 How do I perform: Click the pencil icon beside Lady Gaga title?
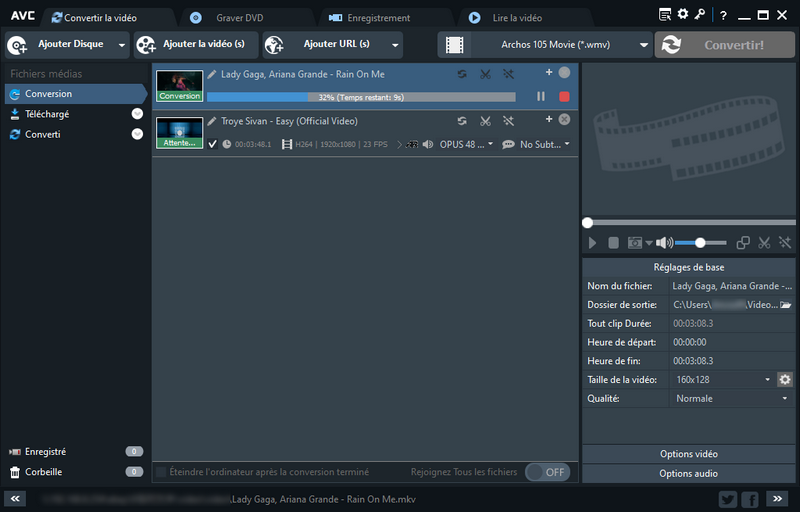pos(212,74)
